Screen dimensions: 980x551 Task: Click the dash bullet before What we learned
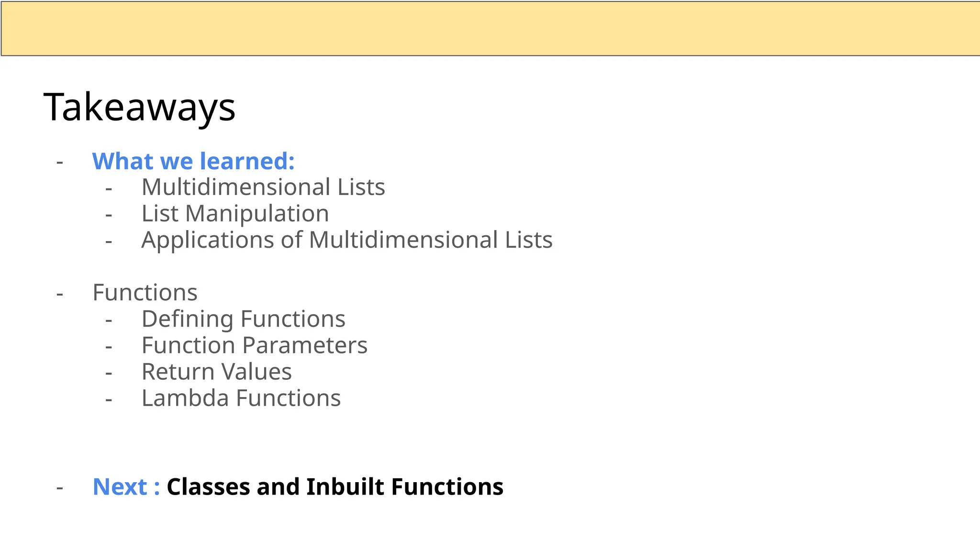(x=60, y=162)
